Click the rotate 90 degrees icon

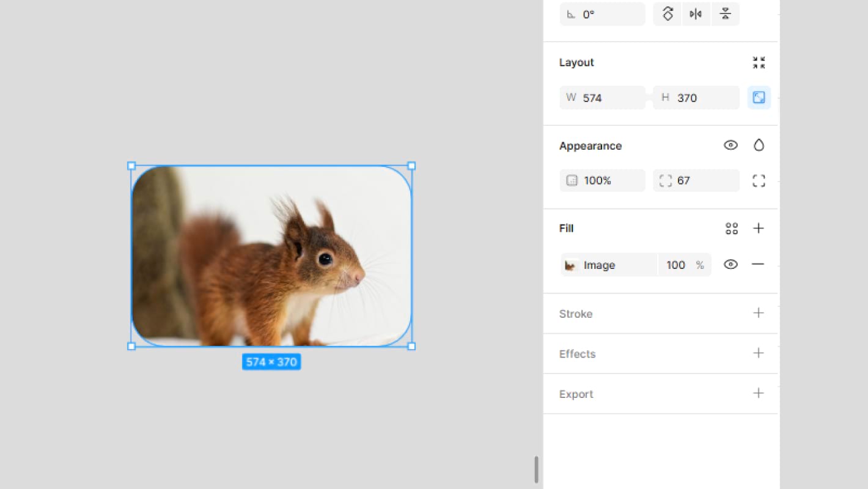[x=668, y=14]
